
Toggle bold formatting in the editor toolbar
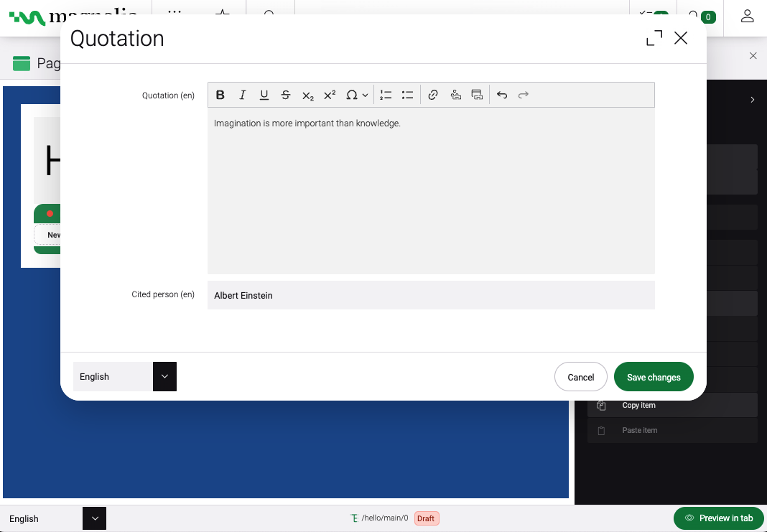tap(220, 95)
